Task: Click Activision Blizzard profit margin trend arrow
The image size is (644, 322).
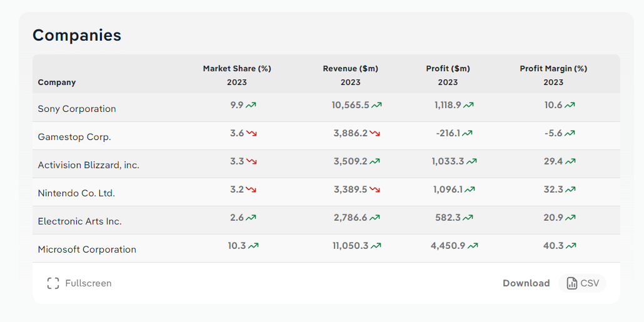Action: [x=570, y=162]
